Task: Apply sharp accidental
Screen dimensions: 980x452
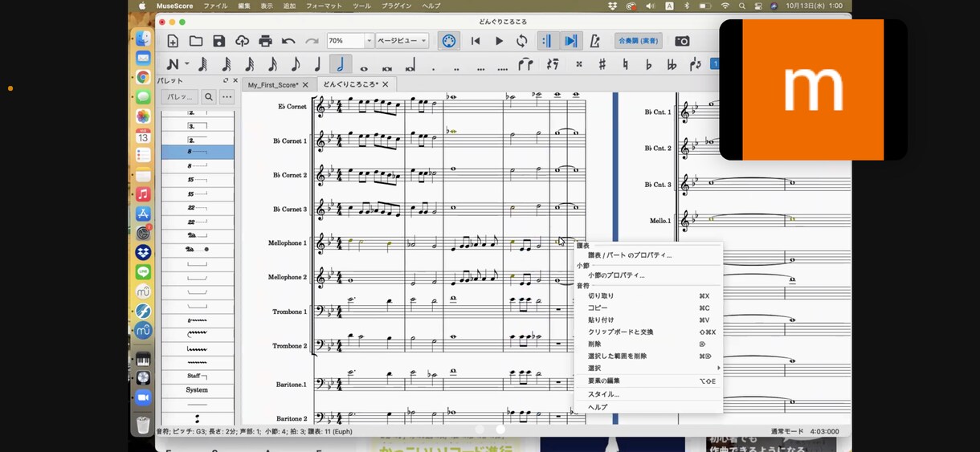Action: (602, 64)
